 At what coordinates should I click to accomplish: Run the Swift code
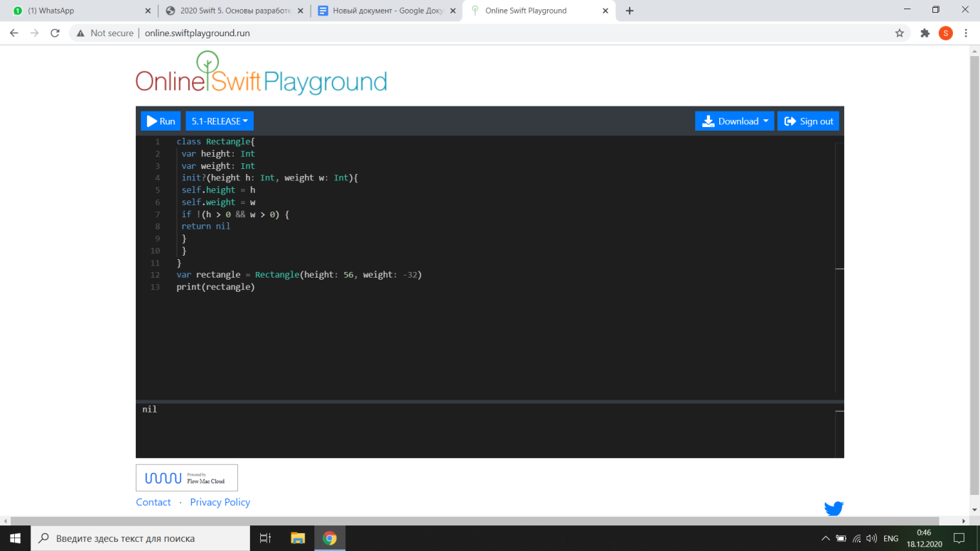coord(161,121)
